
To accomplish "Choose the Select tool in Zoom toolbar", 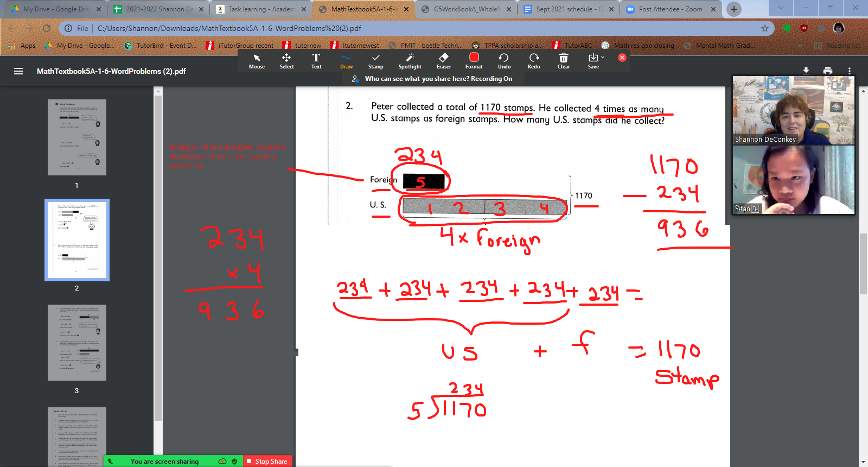I will (286, 61).
